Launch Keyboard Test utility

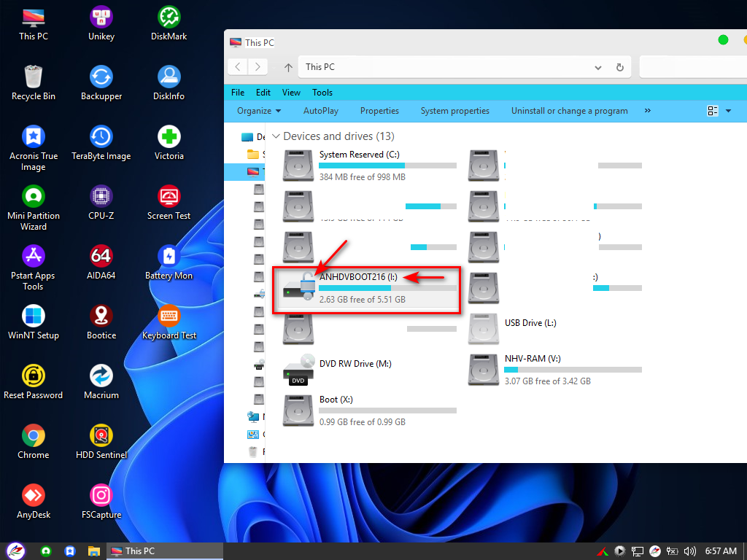tap(169, 323)
